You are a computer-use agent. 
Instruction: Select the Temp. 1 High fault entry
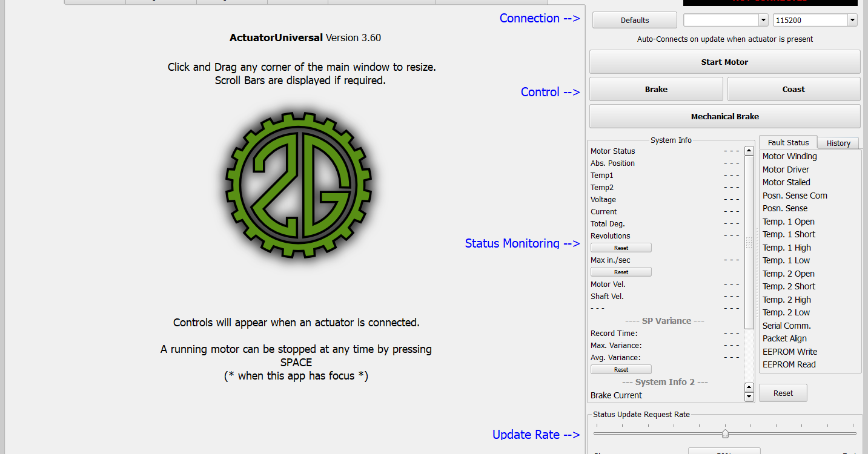[x=786, y=248]
